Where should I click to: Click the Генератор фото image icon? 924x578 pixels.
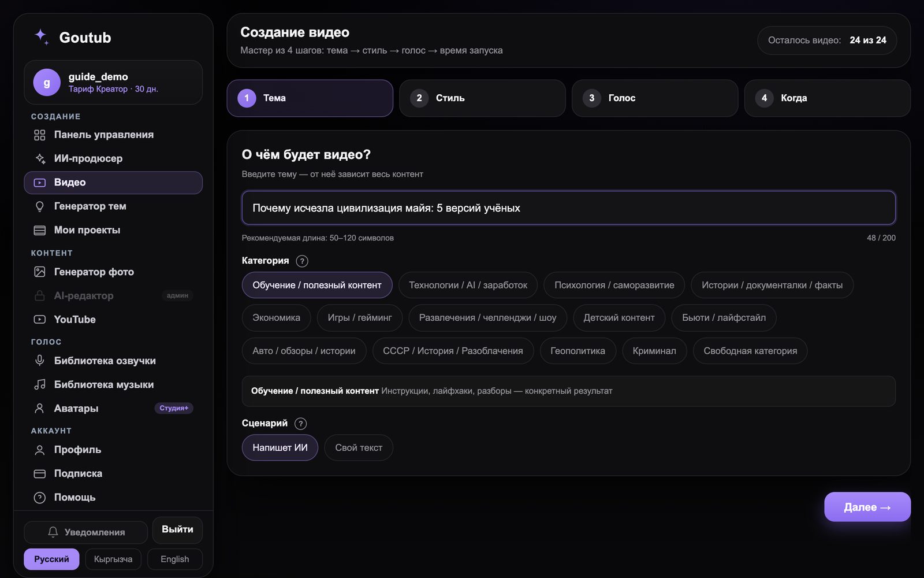click(40, 272)
